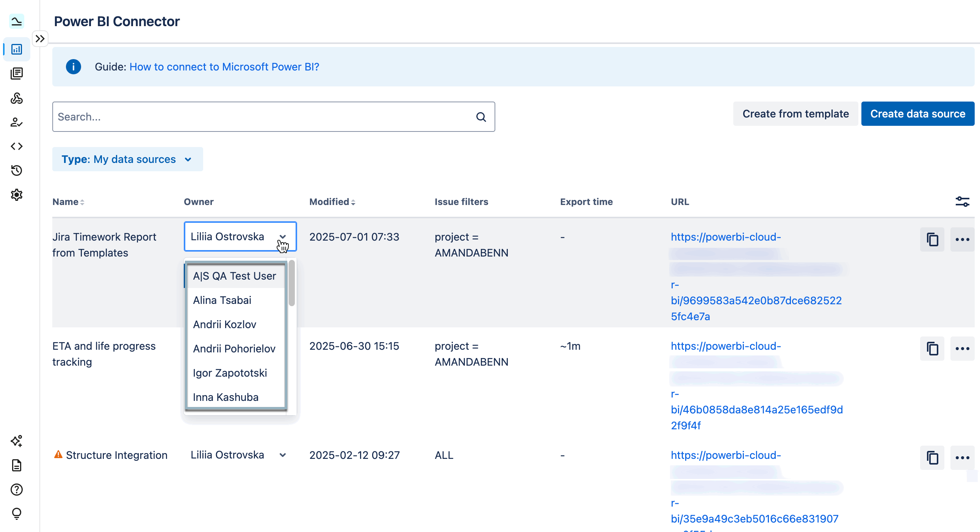Click the AI sparkle icon near sidebar bottom
Viewport: 980px width, 532px height.
pyautogui.click(x=17, y=441)
